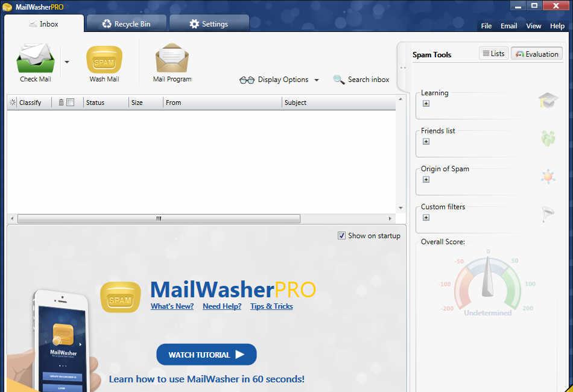This screenshot has height=392, width=573.
Task: Expand the Friends list section
Action: pyautogui.click(x=426, y=141)
